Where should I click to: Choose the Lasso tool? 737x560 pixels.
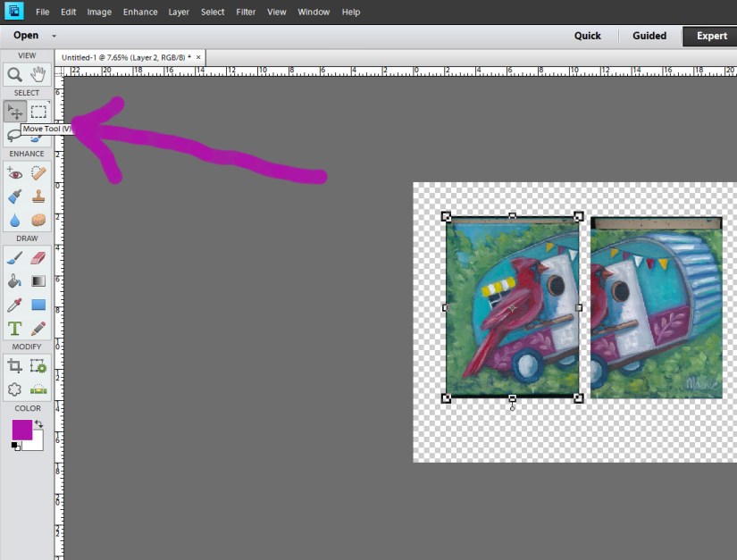[x=13, y=135]
